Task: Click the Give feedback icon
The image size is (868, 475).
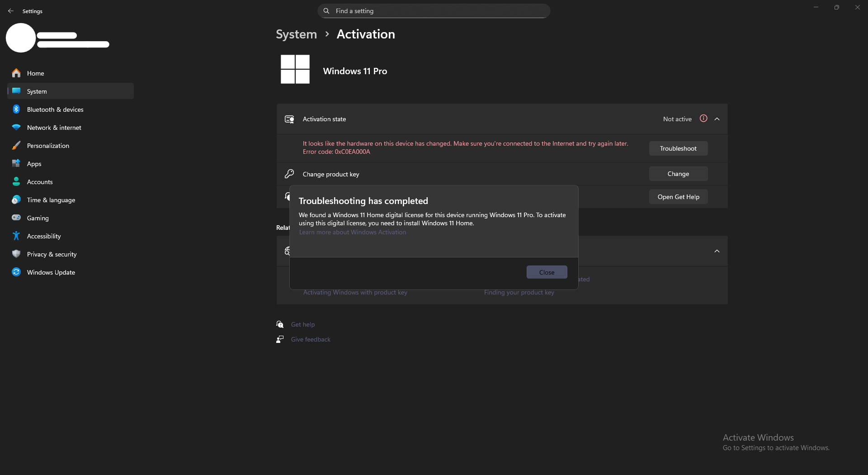Action: click(x=280, y=339)
